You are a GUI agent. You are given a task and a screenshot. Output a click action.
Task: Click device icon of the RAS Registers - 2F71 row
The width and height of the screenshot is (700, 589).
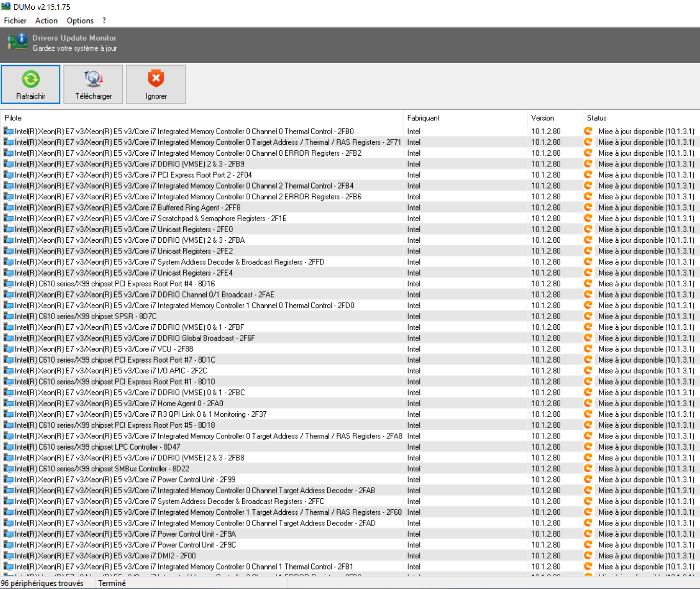[9, 142]
